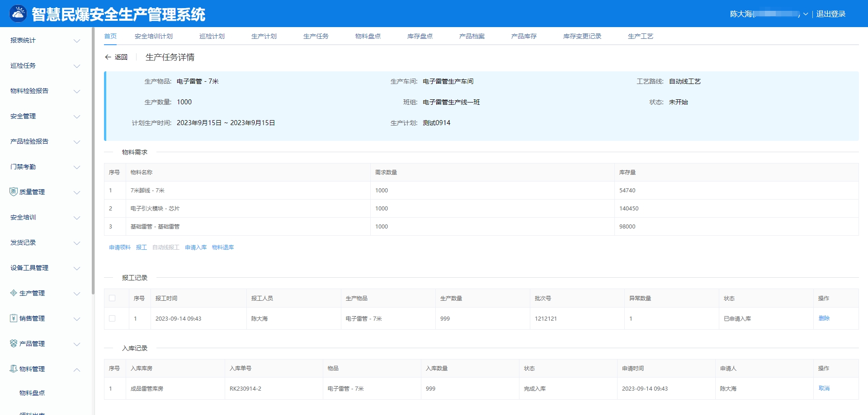Open the 库存盘点 tab
The height and width of the screenshot is (415, 868).
tap(420, 36)
